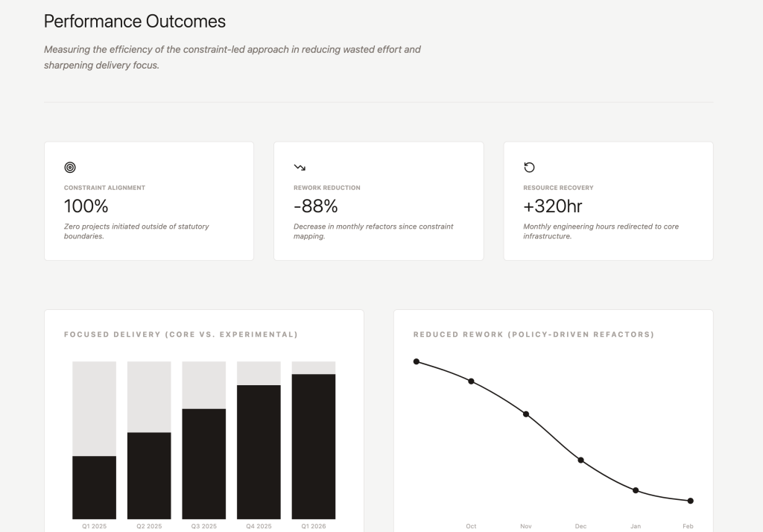The width and height of the screenshot is (763, 532).
Task: Click the Focused Delivery chart title
Action: (x=181, y=335)
